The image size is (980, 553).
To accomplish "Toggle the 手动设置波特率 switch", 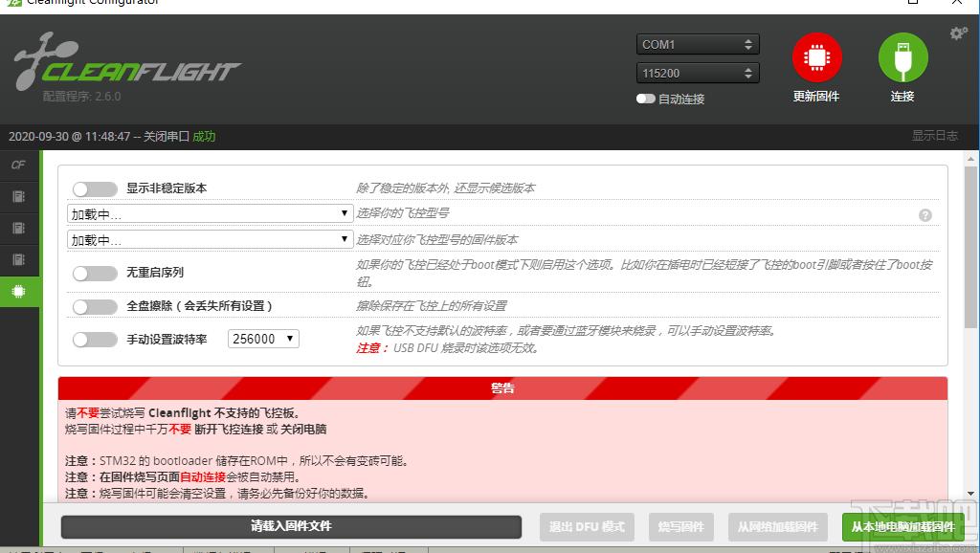I will click(95, 340).
